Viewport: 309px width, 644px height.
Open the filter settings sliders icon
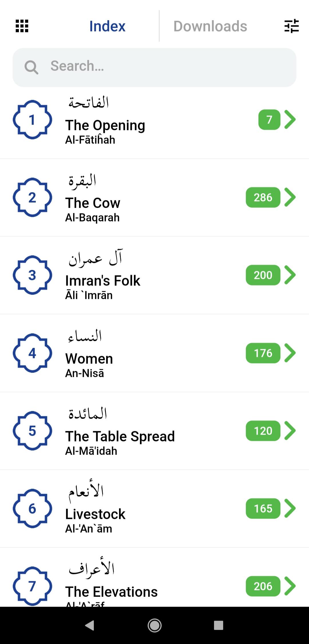292,26
